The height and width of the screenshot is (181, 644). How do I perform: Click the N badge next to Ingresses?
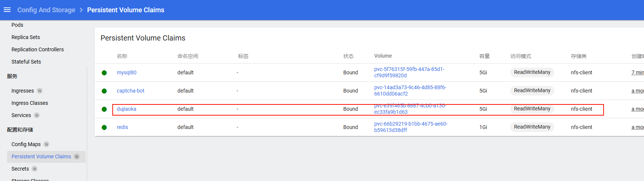(x=40, y=91)
